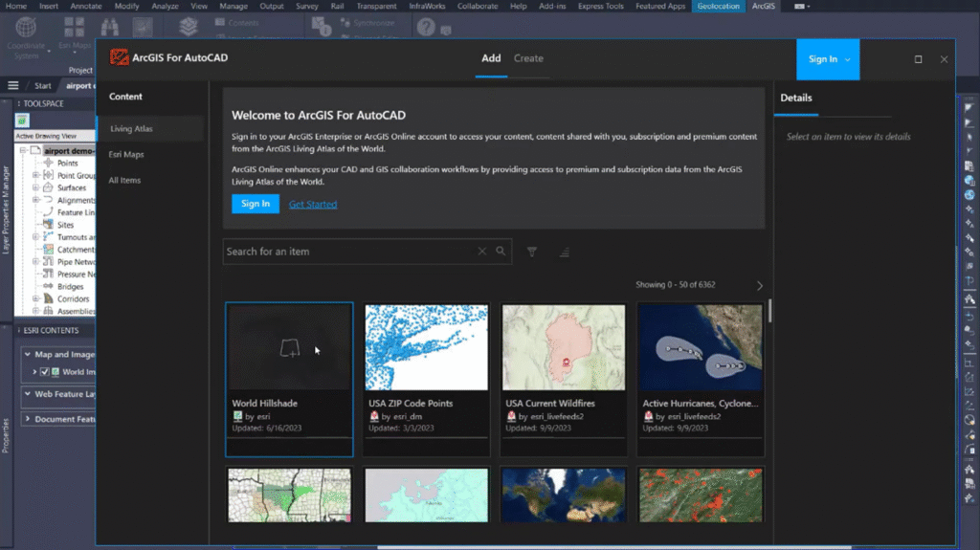This screenshot has width=980, height=550.
Task: Select the Active Hurricanes, Cyclones thumbnail
Action: coord(700,347)
